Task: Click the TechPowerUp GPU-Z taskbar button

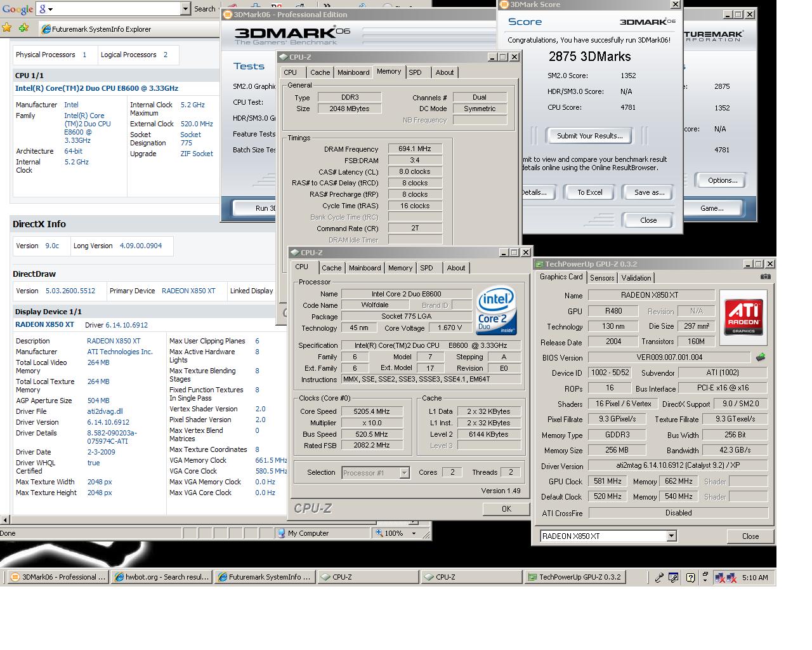Action: pyautogui.click(x=574, y=577)
